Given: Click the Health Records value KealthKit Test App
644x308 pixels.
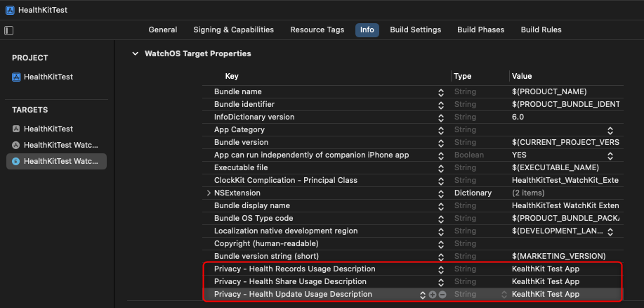Looking at the screenshot, I should [546, 269].
